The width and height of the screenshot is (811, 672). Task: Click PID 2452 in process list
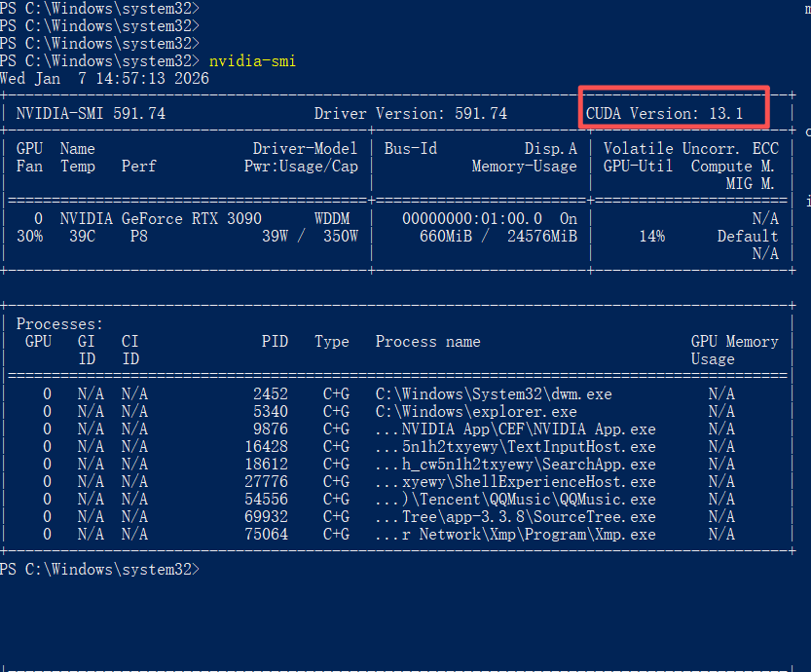(x=271, y=394)
